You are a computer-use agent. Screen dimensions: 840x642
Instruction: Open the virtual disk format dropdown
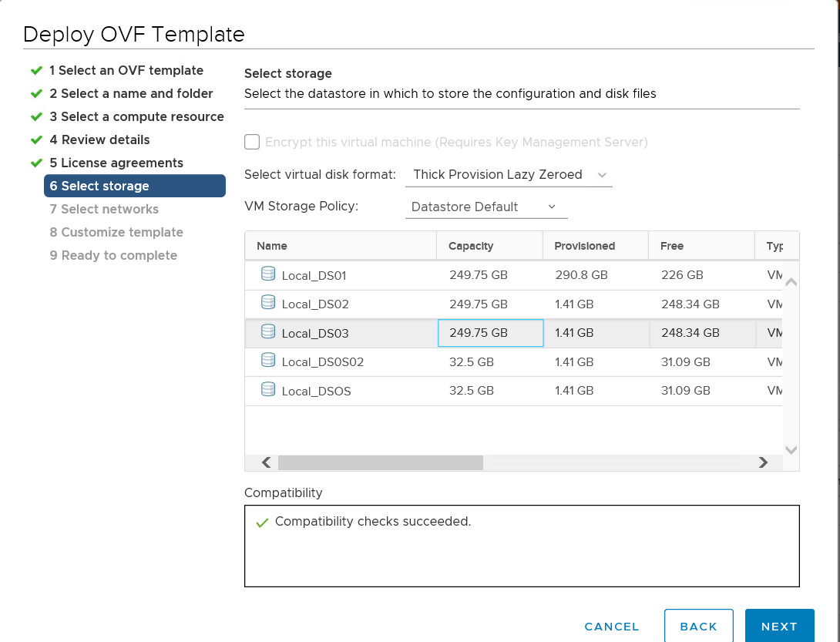509,175
